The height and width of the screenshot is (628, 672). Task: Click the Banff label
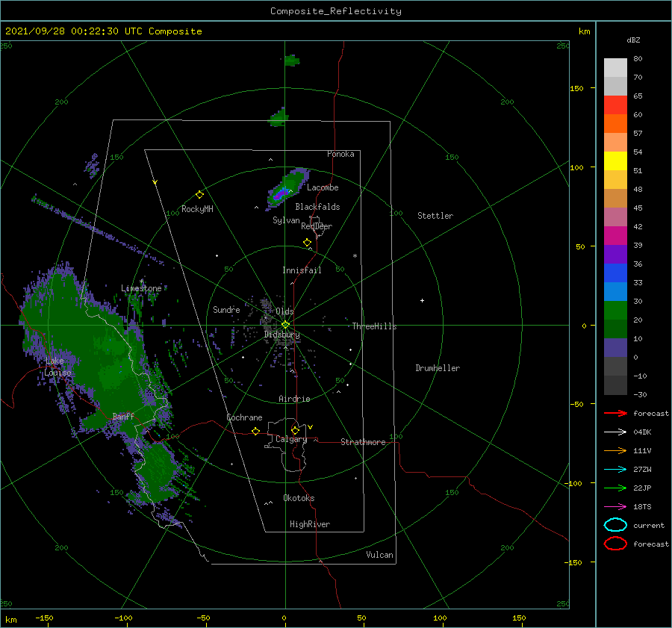coord(123,416)
